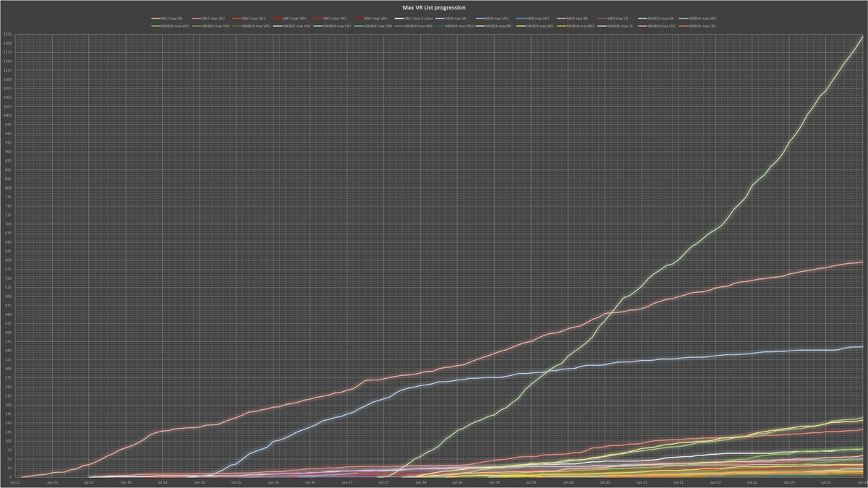Viewport: 868px width, 488px height.
Task: Pick the Jul-17 horizontal axis label
Action: pos(383,481)
